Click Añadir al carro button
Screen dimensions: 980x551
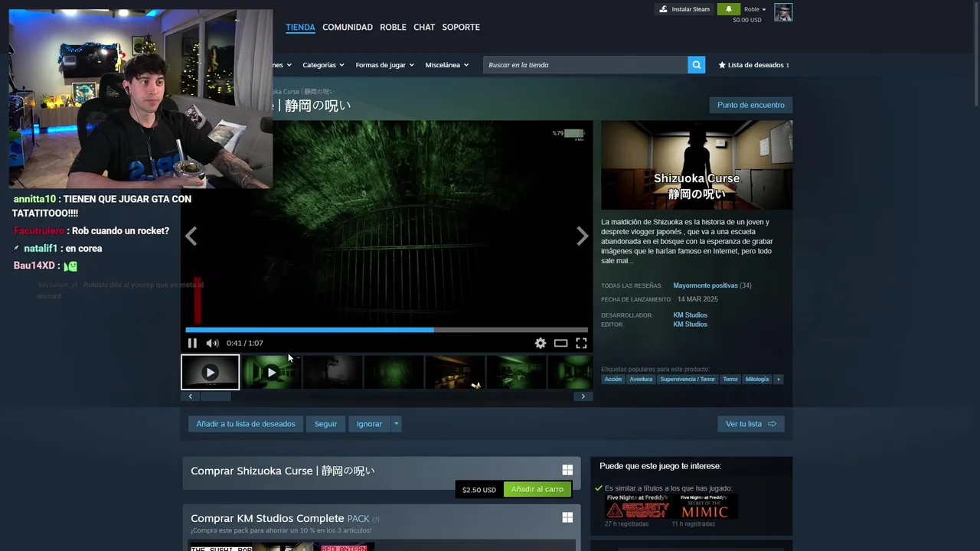tap(537, 490)
